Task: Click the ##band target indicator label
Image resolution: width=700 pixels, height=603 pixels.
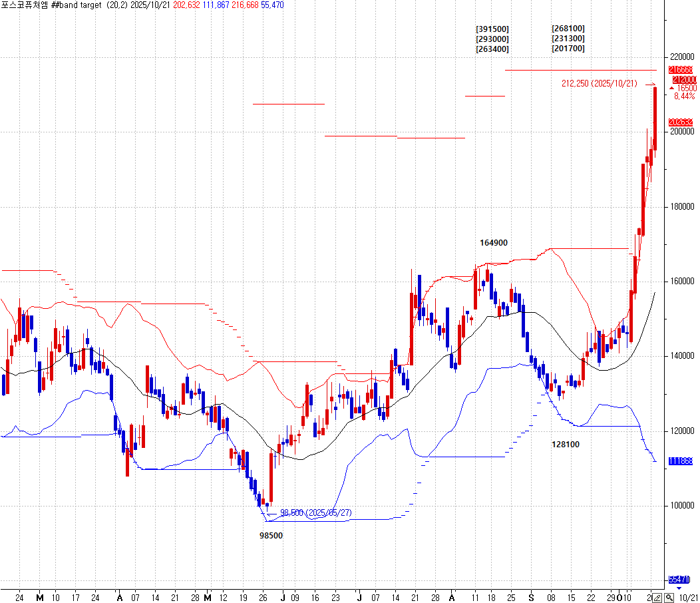Action: [77, 5]
